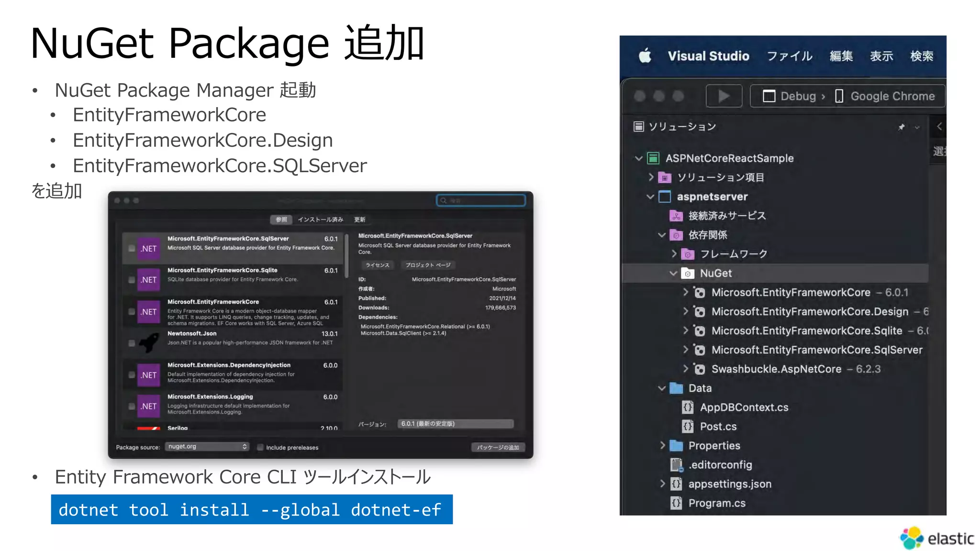This screenshot has width=980, height=551.
Task: Click the Run play button in the toolbar
Action: pyautogui.click(x=724, y=96)
